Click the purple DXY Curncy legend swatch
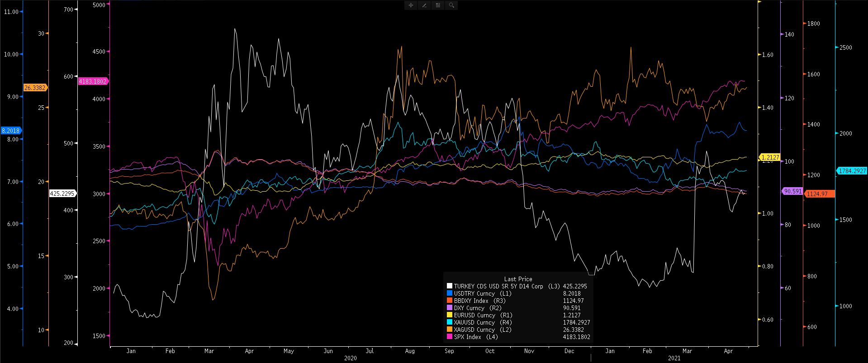This screenshot has width=868, height=363. [449, 308]
